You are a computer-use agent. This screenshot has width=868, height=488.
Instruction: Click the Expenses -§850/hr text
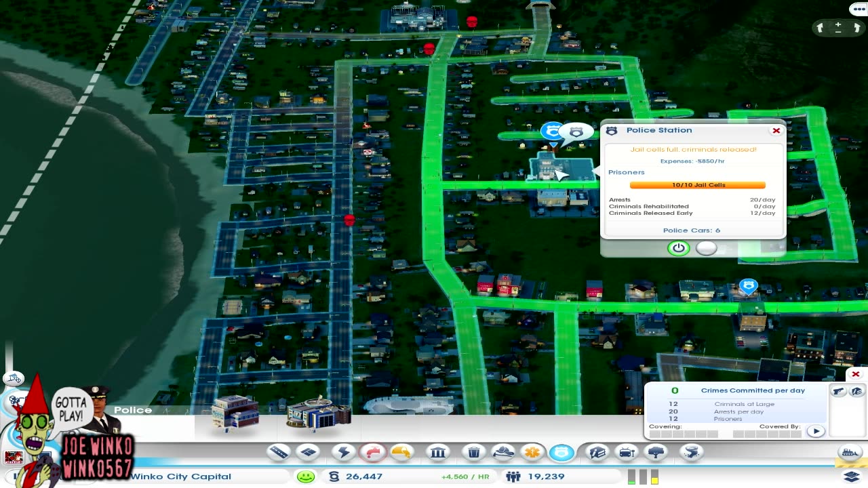pyautogui.click(x=692, y=161)
